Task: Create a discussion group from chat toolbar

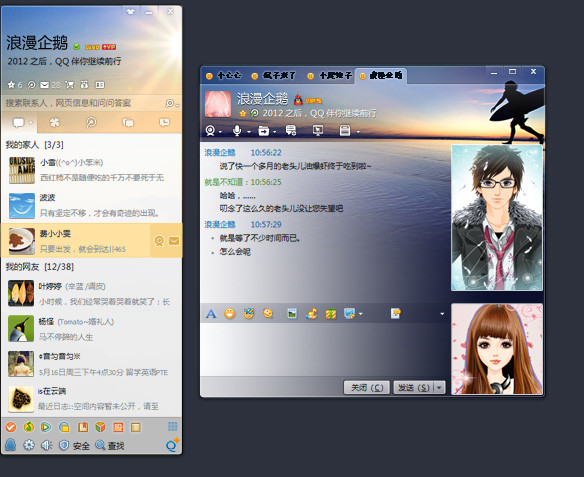Action: [291, 130]
